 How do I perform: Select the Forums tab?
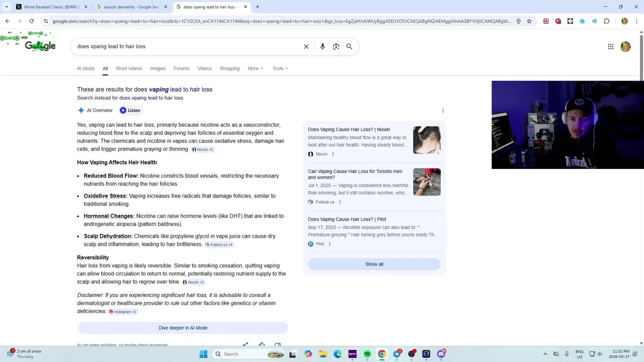(181, 68)
